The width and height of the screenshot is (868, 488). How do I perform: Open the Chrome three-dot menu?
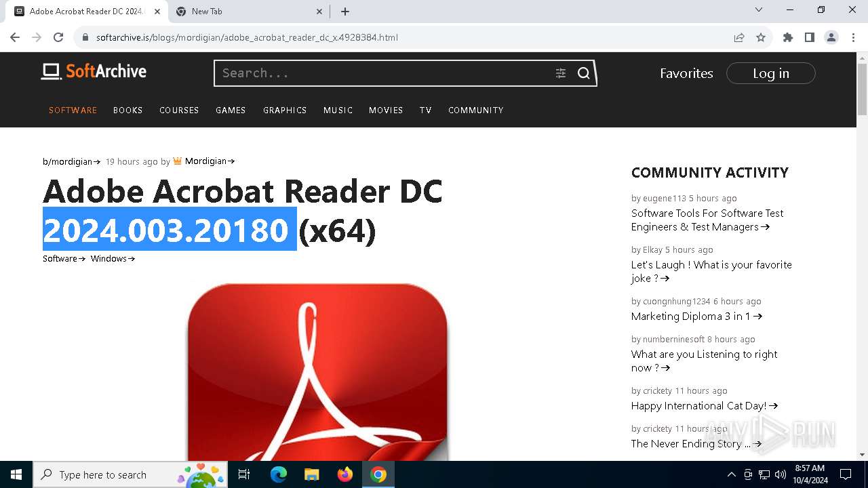pyautogui.click(x=853, y=37)
